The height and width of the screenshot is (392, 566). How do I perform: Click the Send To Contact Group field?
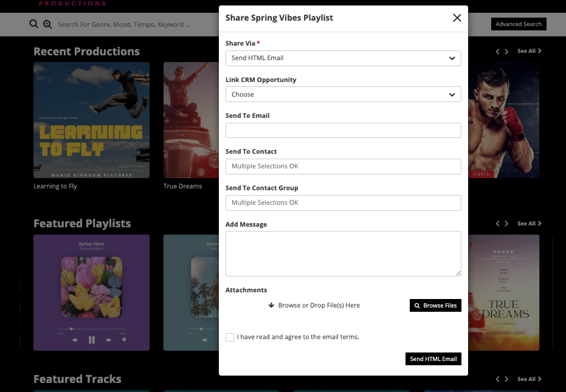[343, 203]
